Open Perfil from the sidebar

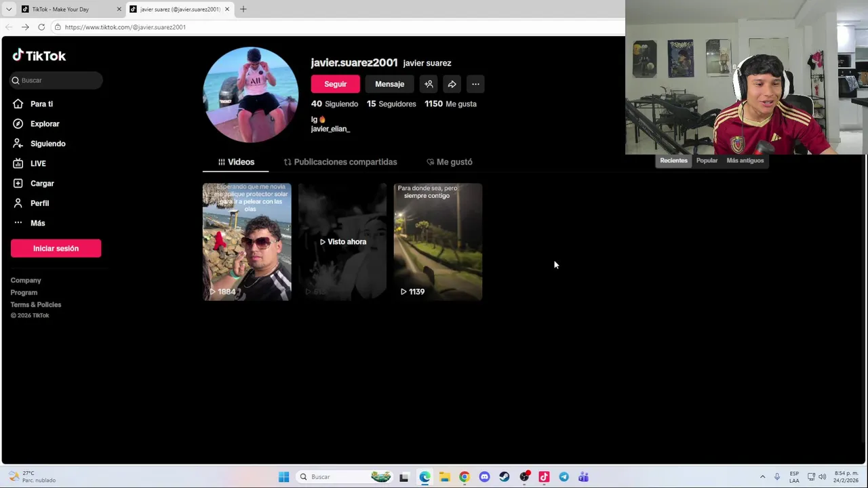[39, 203]
